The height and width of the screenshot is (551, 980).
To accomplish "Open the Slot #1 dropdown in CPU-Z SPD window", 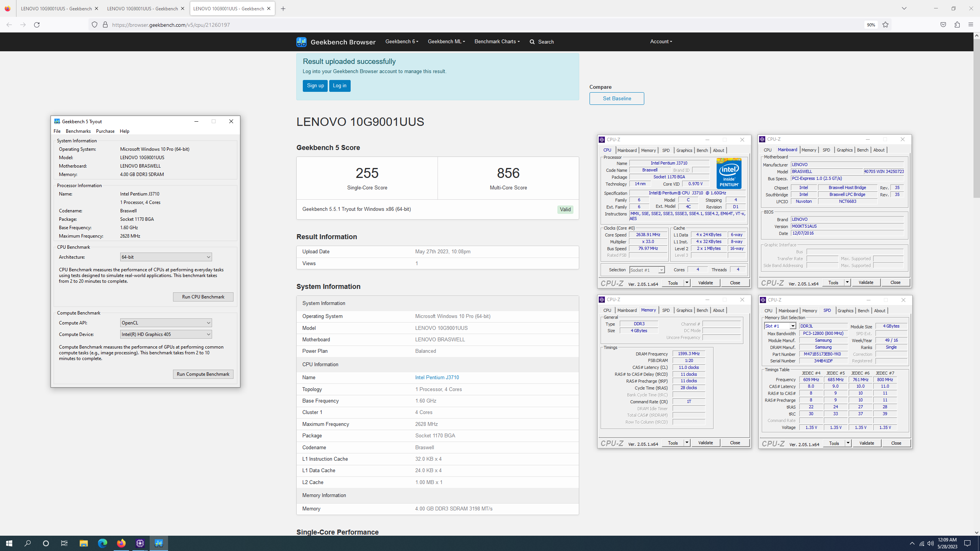I will [780, 326].
